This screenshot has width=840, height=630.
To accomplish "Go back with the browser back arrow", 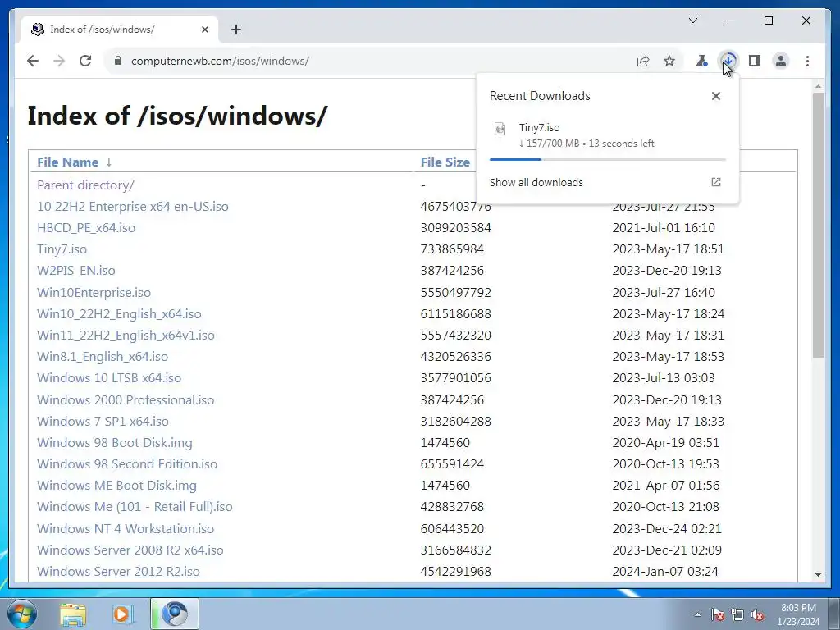I will click(x=33, y=61).
